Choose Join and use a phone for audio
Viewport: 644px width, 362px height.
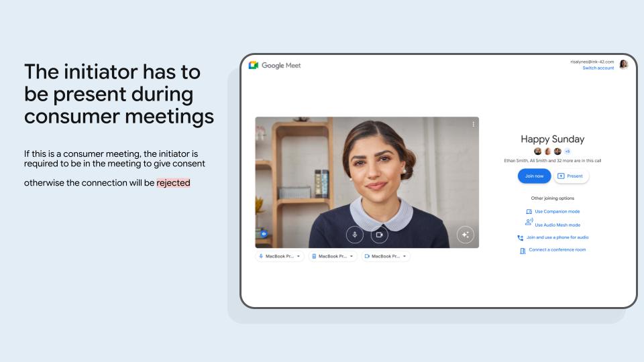557,237
